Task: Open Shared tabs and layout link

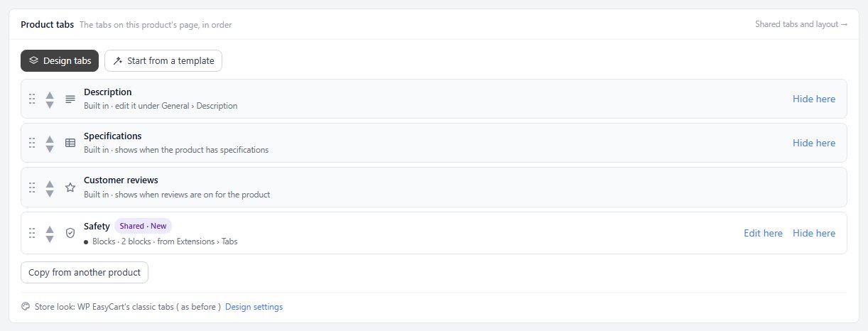Action: [x=801, y=24]
